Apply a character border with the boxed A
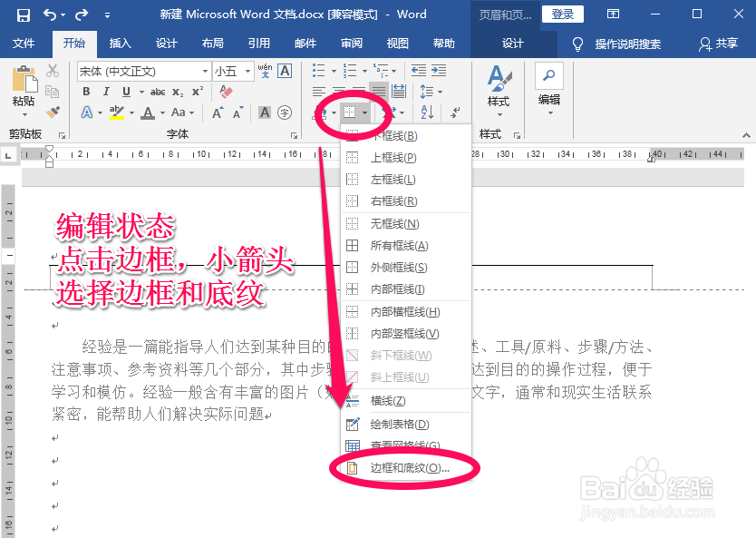 coord(285,71)
